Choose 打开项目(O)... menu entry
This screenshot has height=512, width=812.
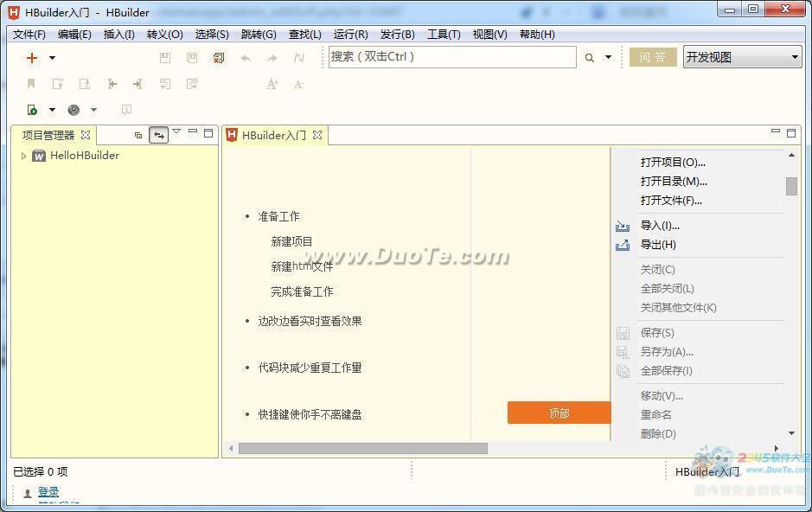pos(673,162)
